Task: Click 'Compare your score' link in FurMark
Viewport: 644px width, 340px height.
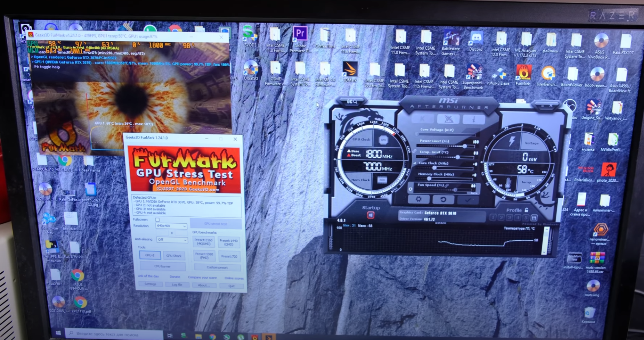Action: (x=202, y=277)
